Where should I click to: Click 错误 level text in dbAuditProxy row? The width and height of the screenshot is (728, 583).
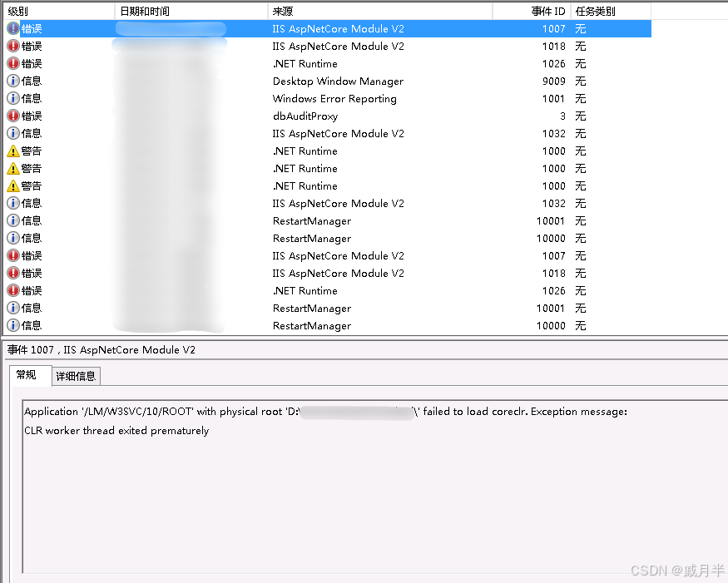pyautogui.click(x=32, y=116)
